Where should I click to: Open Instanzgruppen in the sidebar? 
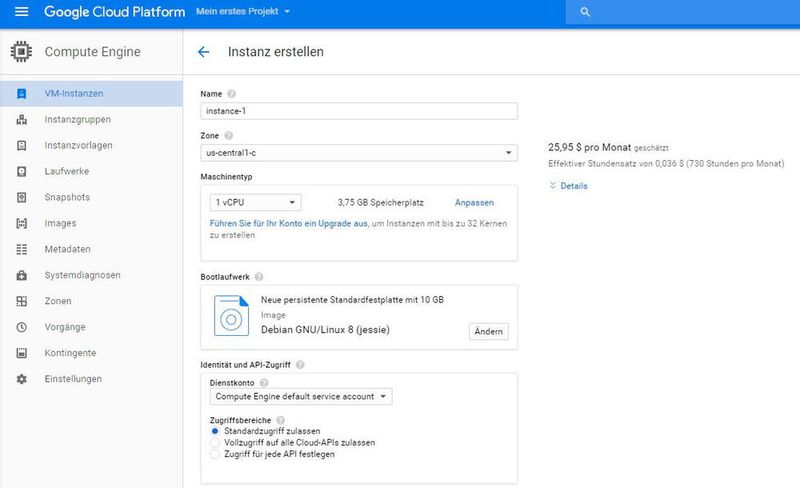tap(91, 119)
